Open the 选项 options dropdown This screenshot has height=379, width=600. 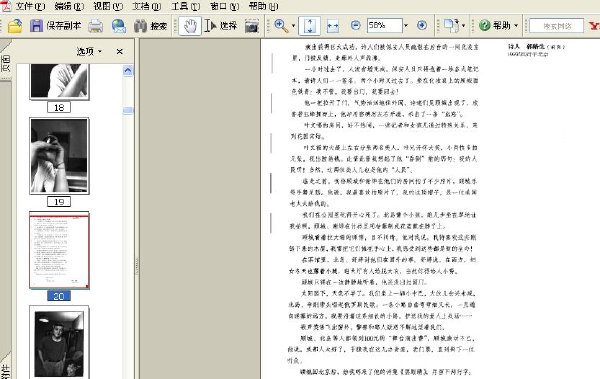click(90, 51)
